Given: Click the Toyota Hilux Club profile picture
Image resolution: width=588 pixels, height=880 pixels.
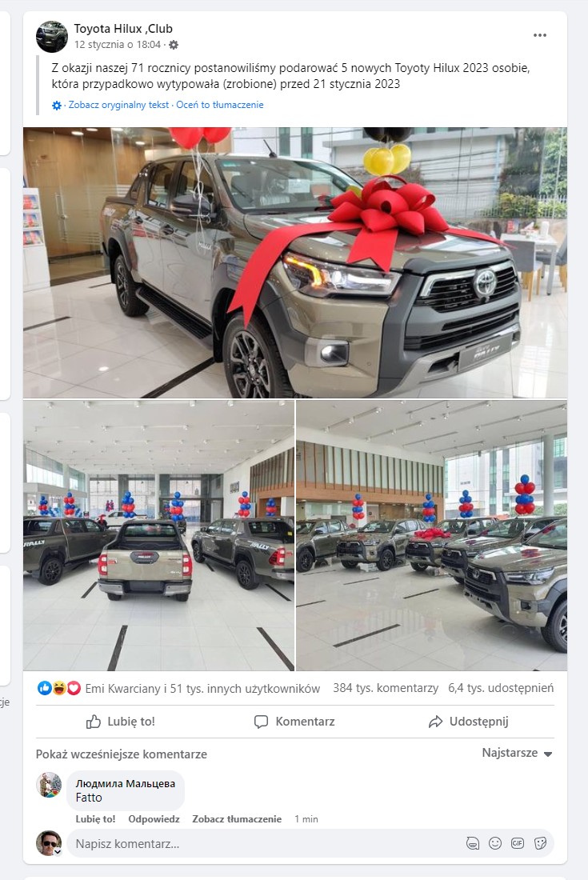Looking at the screenshot, I should [52, 37].
